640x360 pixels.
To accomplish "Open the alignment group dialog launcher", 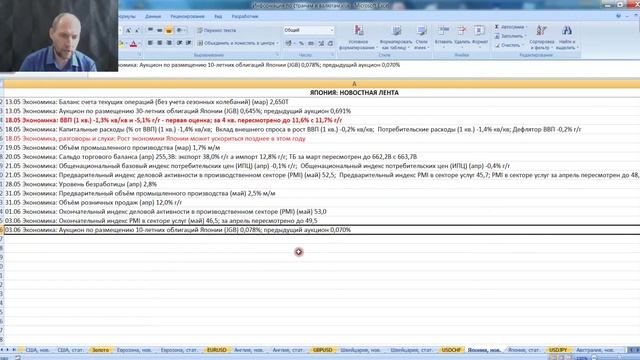I will pyautogui.click(x=277, y=55).
